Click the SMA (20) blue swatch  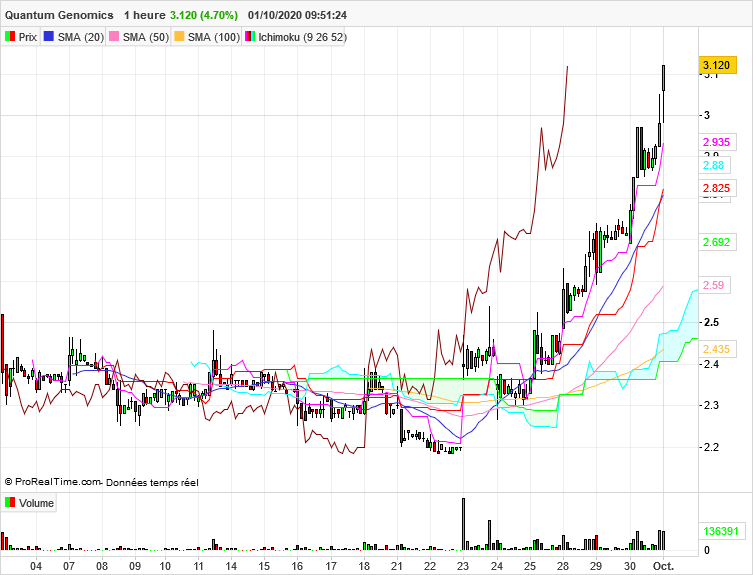pos(49,37)
